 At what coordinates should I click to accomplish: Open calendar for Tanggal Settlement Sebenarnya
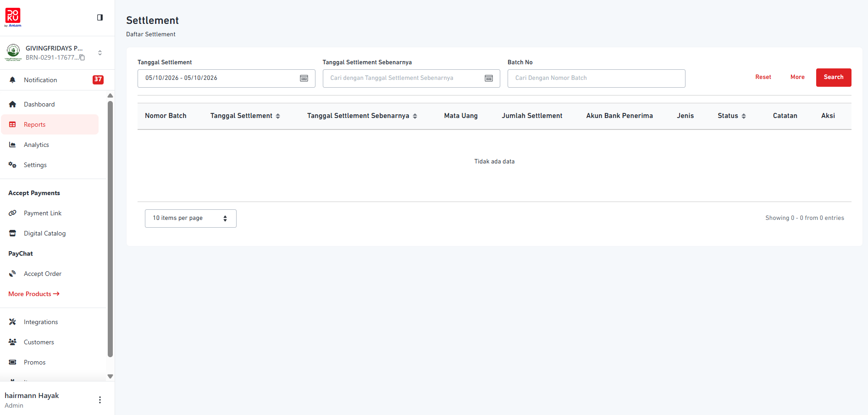489,78
